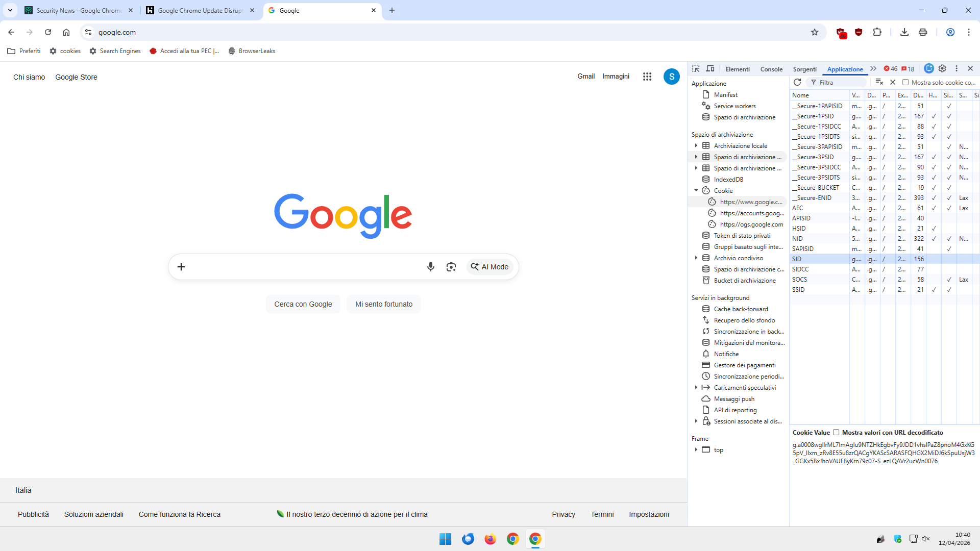Switch to Google Chrome Update Disrupt tab
The image size is (980, 551).
coord(201,10)
